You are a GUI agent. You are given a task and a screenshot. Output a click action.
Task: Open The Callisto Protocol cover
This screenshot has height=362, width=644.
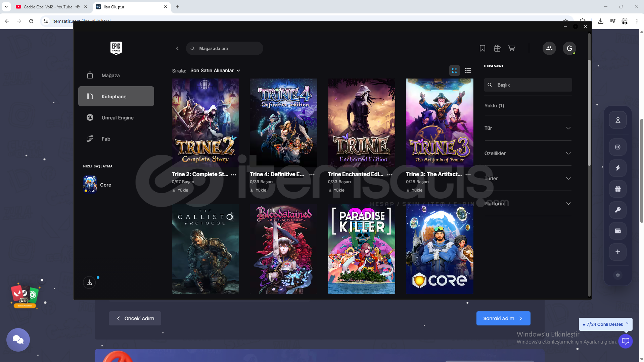pyautogui.click(x=205, y=249)
